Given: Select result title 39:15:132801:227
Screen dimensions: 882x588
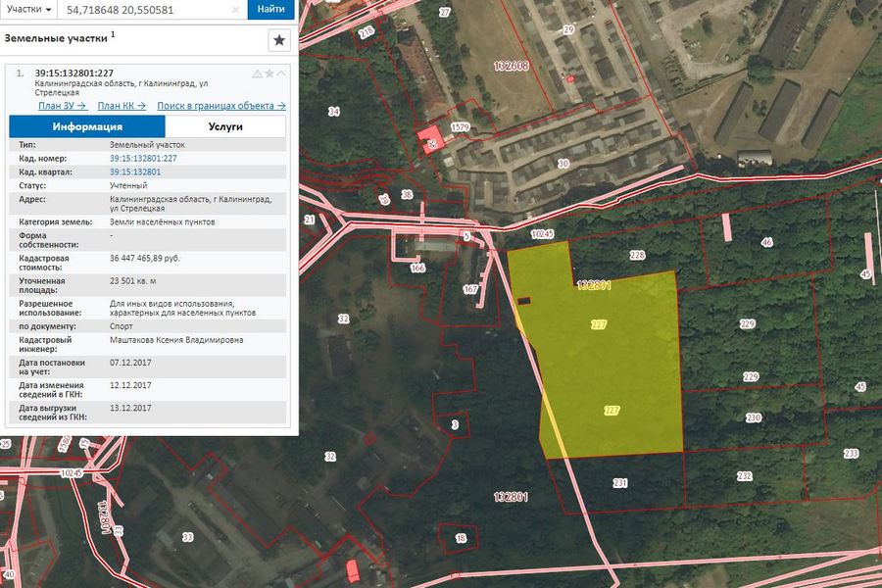Looking at the screenshot, I should [74, 73].
